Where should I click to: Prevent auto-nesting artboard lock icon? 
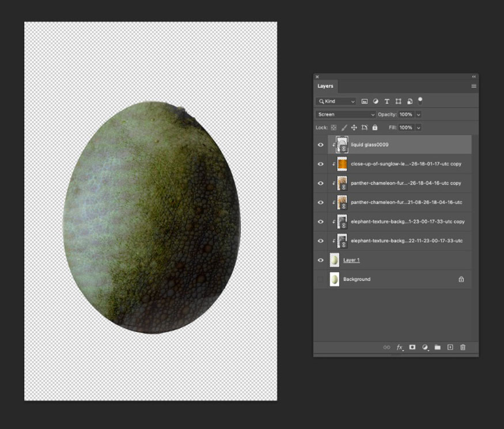(365, 128)
